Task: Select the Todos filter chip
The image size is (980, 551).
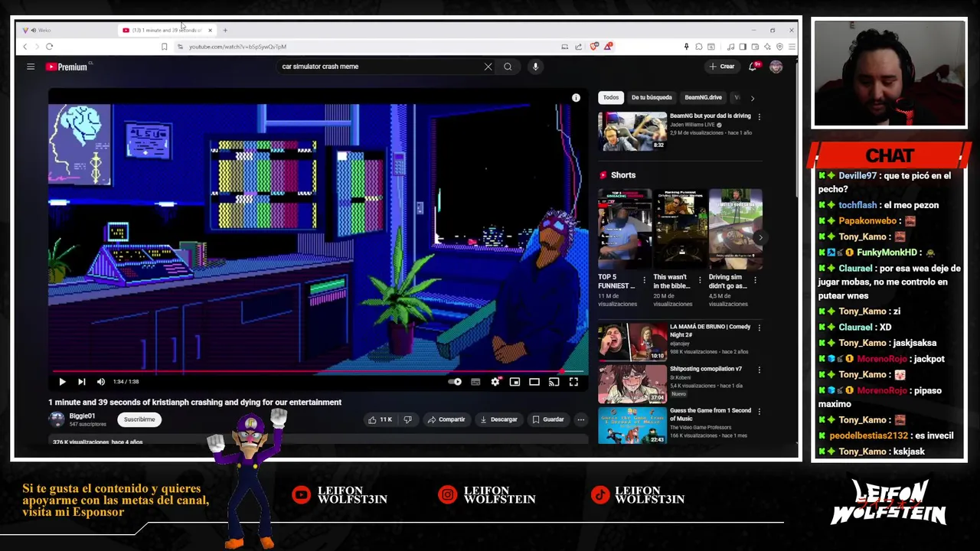Action: (x=610, y=97)
